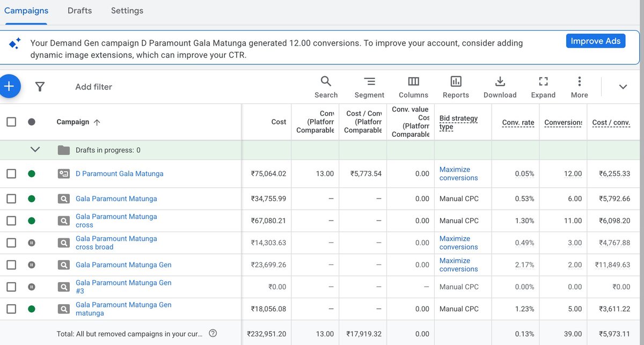Open Gala Paramount Matunga Gen #3 link

pyautogui.click(x=123, y=287)
